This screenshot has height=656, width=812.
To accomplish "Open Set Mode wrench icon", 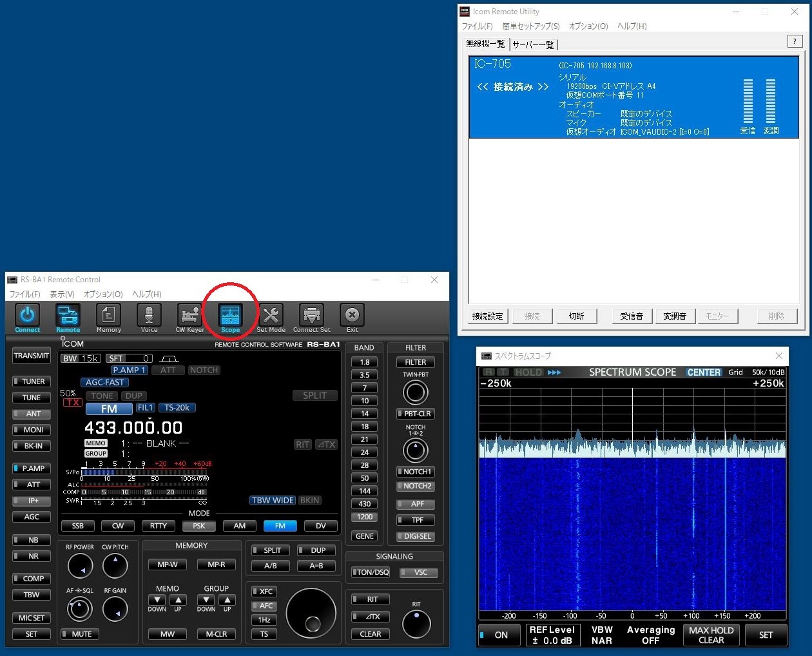I will pyautogui.click(x=271, y=316).
